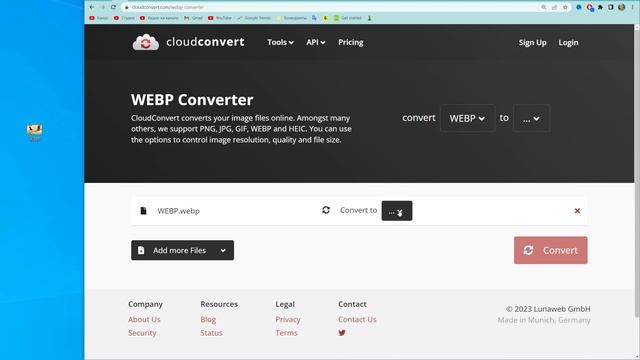640x360 pixels.
Task: Bookmark this page with the star icon
Action: tap(565, 7)
